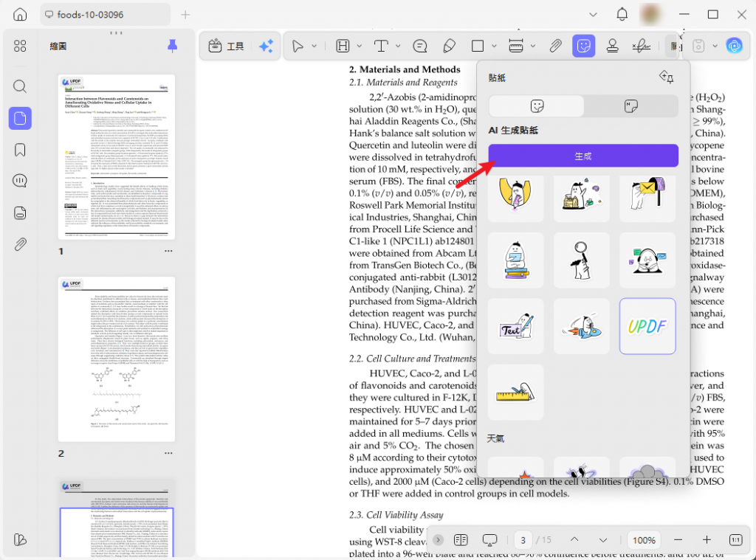Select the measurement ruler tool
This screenshot has width=756, height=560.
point(516,46)
